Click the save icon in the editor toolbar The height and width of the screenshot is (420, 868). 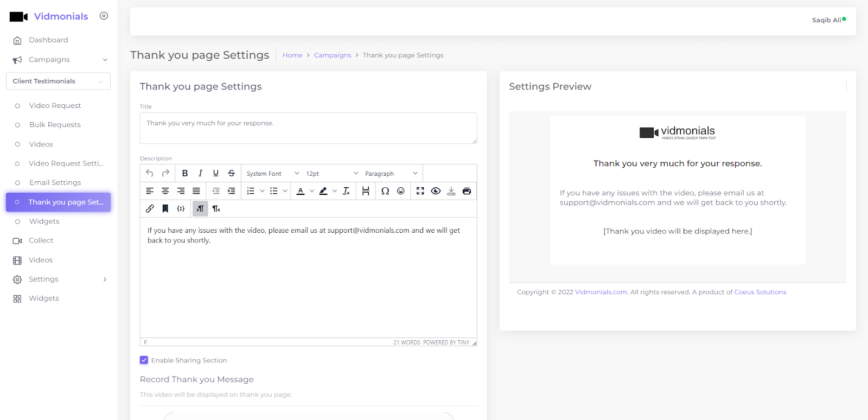click(451, 191)
